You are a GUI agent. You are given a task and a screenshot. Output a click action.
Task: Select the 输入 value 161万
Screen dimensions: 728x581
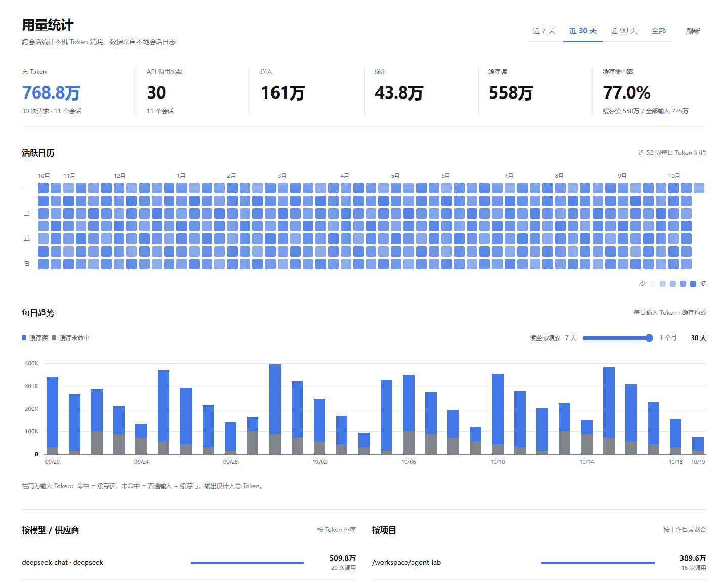pos(283,93)
